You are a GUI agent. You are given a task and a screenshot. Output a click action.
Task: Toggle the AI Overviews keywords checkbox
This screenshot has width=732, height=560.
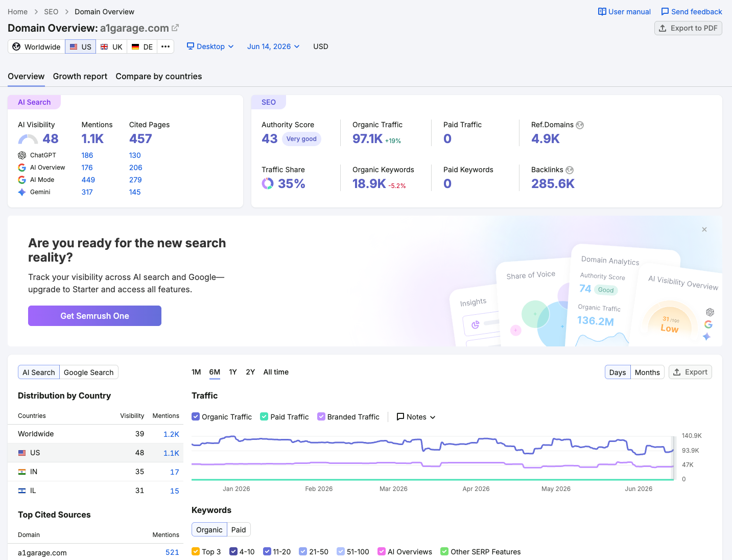382,551
